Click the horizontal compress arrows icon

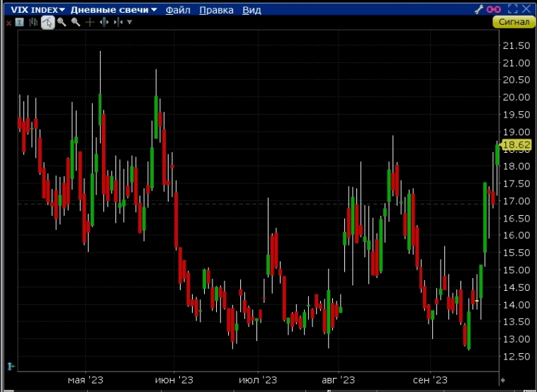tap(117, 22)
